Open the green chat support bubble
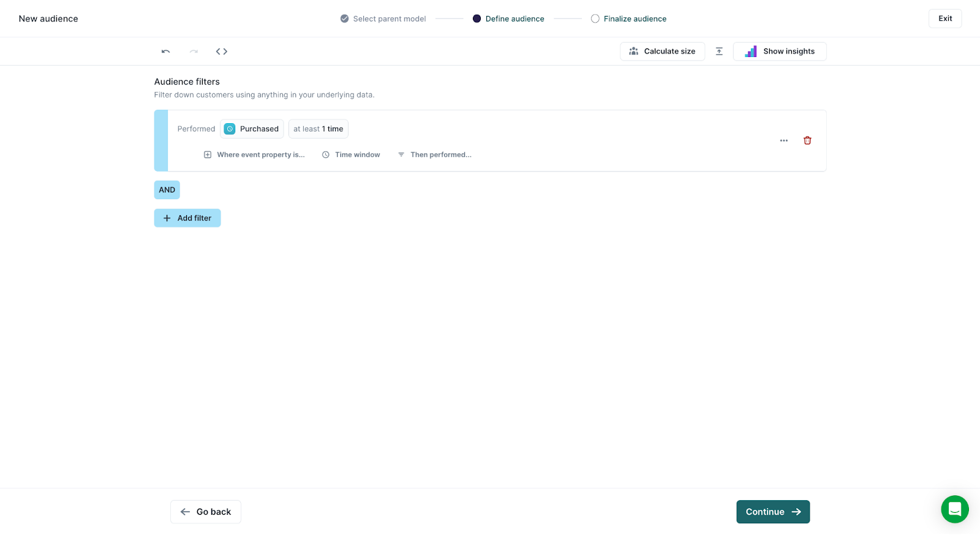This screenshot has height=535, width=980. click(x=954, y=509)
